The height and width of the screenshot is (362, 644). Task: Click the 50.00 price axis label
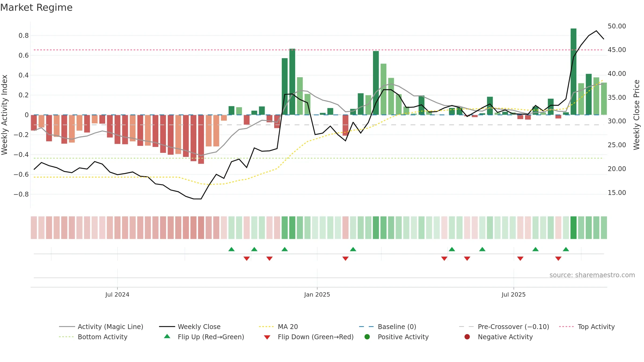(x=617, y=26)
